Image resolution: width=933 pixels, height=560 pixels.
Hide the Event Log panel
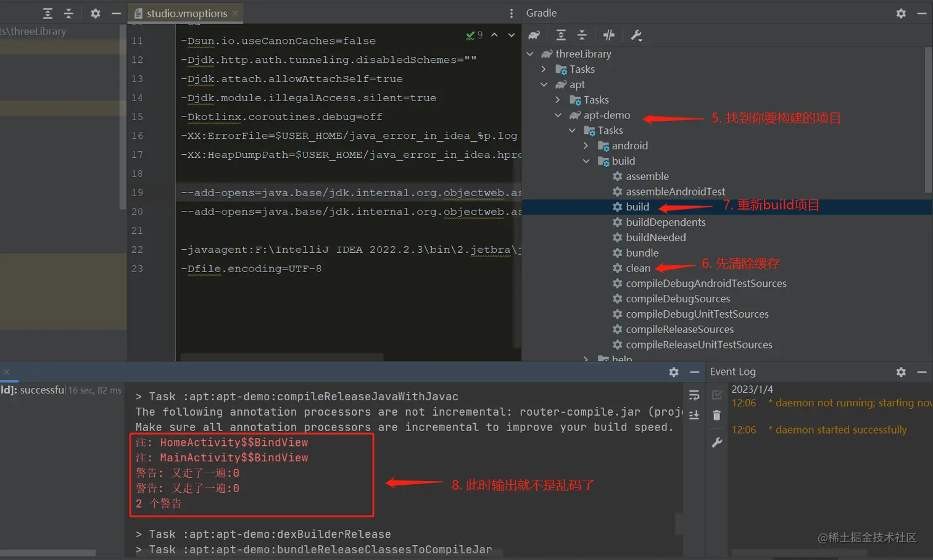[922, 372]
